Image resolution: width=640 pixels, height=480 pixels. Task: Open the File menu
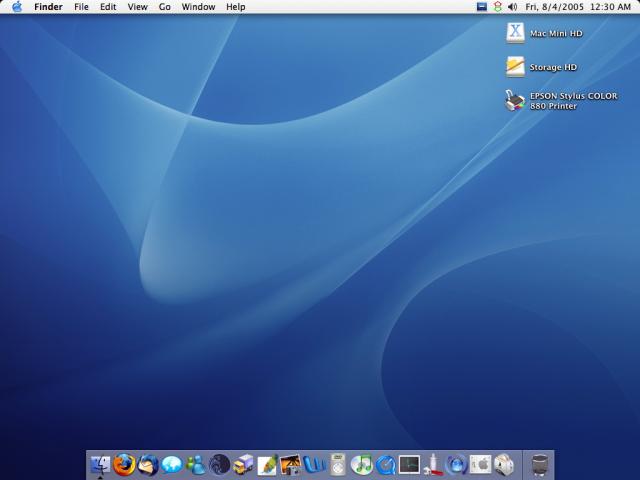81,7
